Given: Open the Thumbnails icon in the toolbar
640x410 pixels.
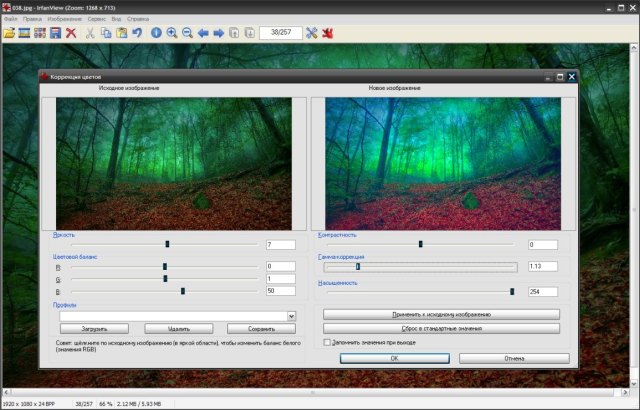Looking at the screenshot, I should (x=40, y=33).
